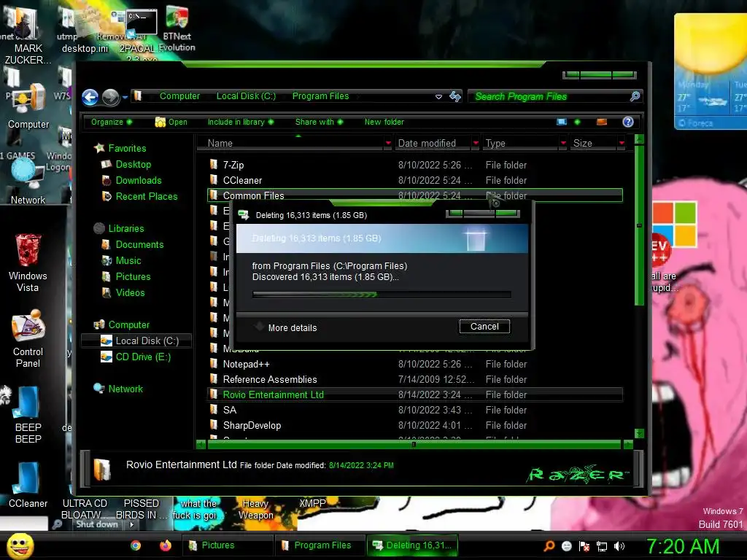Screen dimensions: 747x560
Task: Open the Include in library dropdown
Action: tap(241, 122)
